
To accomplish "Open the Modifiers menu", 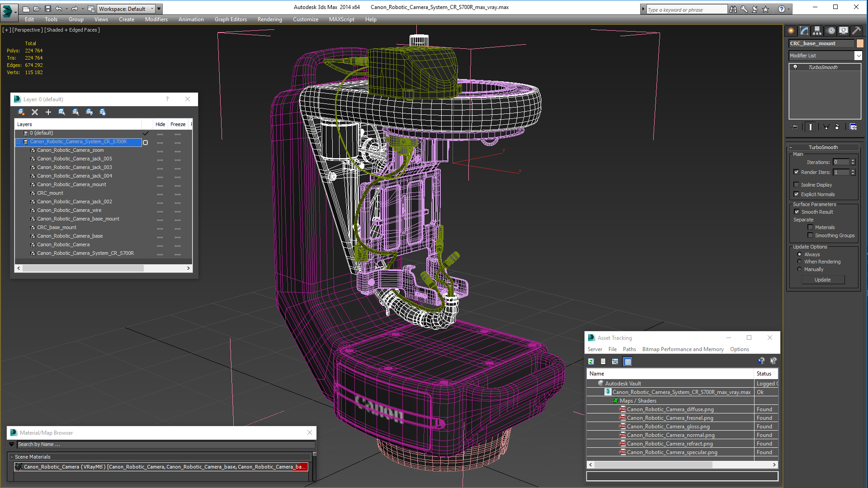I will coord(156,19).
